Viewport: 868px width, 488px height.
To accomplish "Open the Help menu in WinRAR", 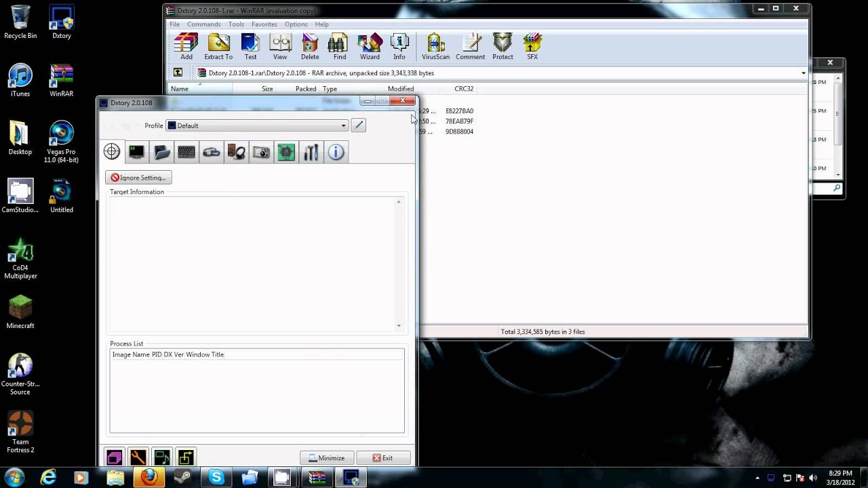I will pos(321,24).
